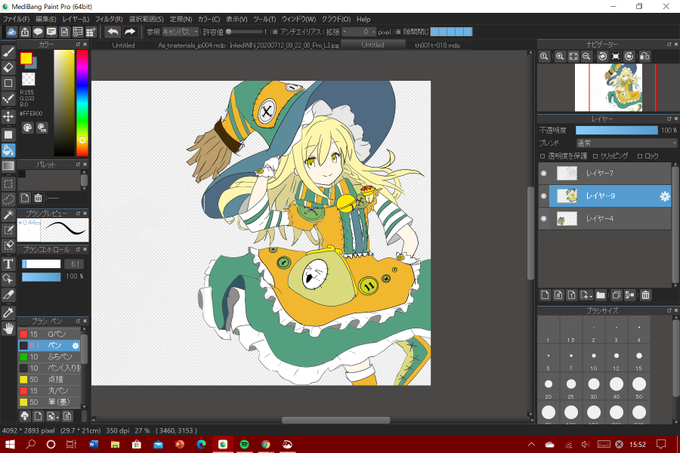Switch to the th001t-018.mdp tab
This screenshot has width=680, height=453.
[x=438, y=45]
